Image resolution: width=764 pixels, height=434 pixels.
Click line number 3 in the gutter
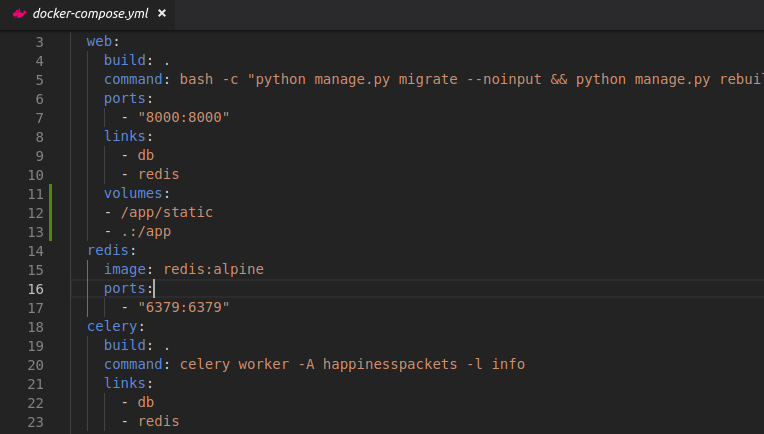click(39, 42)
